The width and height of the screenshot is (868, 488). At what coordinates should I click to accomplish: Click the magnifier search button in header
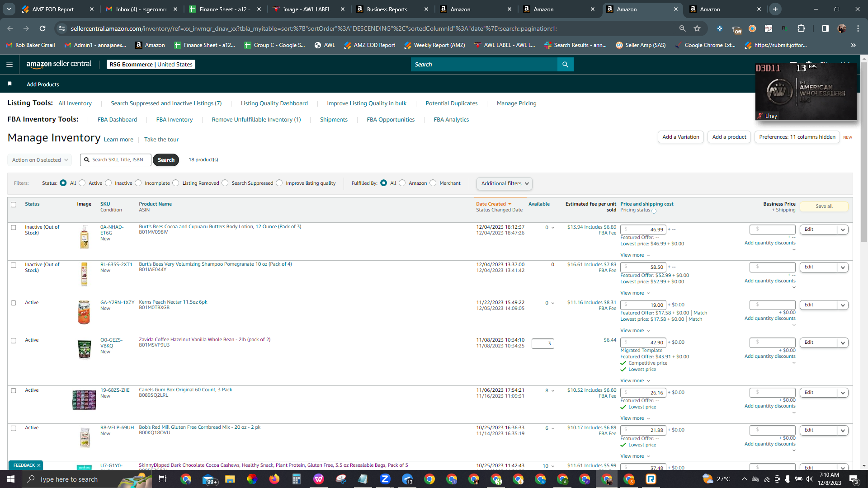pyautogui.click(x=565, y=65)
